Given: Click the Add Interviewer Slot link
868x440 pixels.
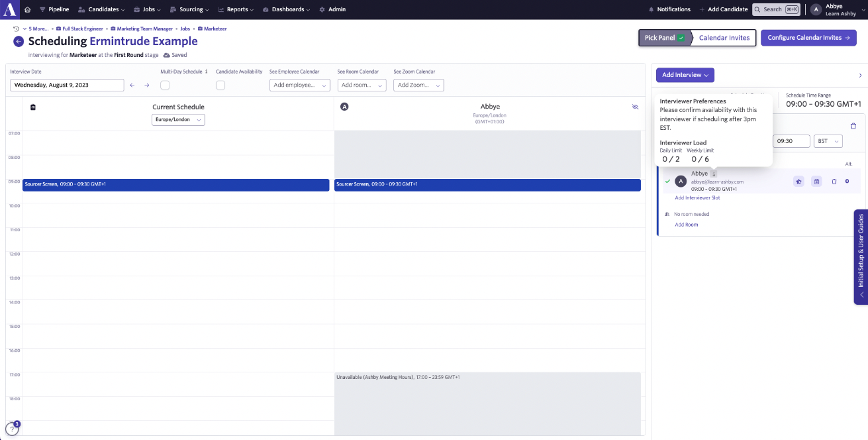Looking at the screenshot, I should pos(697,198).
